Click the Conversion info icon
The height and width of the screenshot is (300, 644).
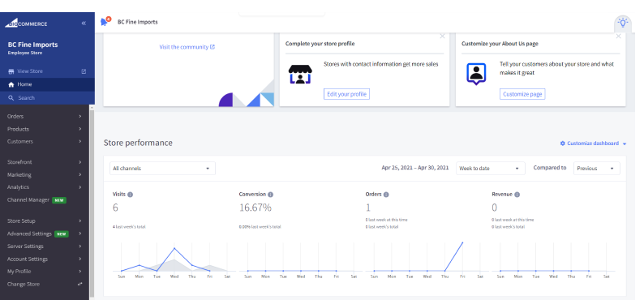click(x=271, y=195)
